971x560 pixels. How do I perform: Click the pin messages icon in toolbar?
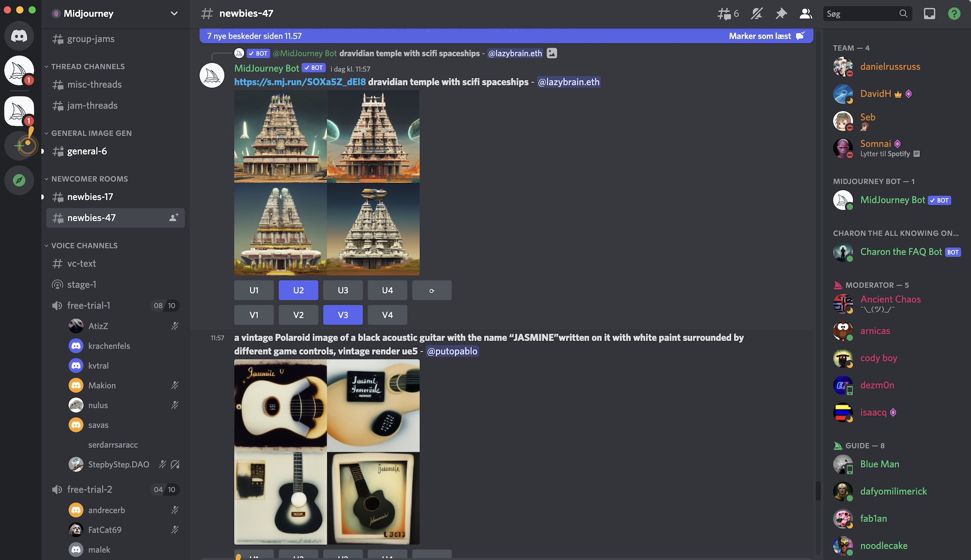781,13
